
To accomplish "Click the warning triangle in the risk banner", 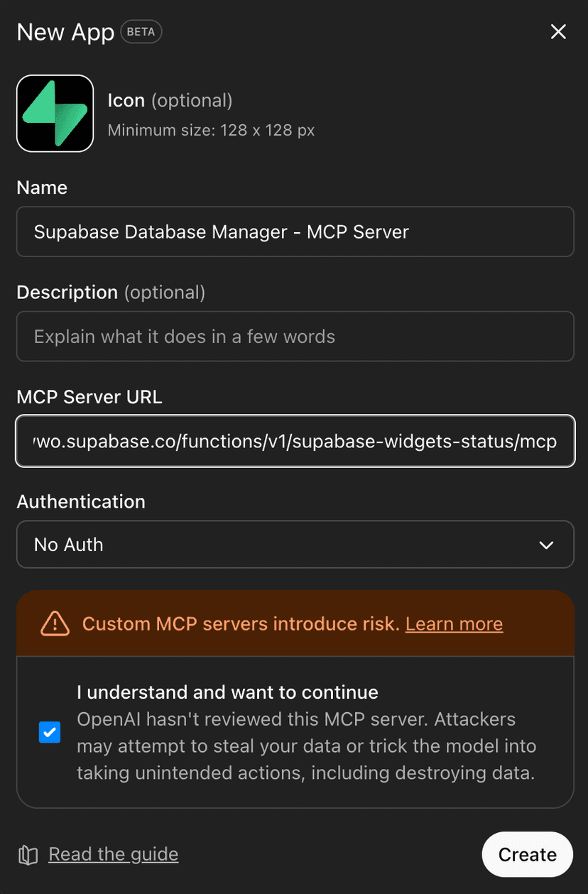I will (x=55, y=623).
